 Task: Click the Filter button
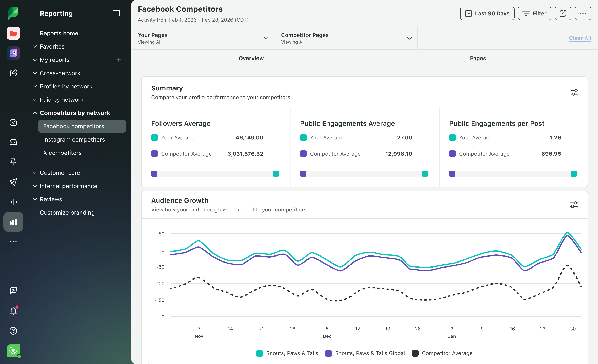(534, 13)
